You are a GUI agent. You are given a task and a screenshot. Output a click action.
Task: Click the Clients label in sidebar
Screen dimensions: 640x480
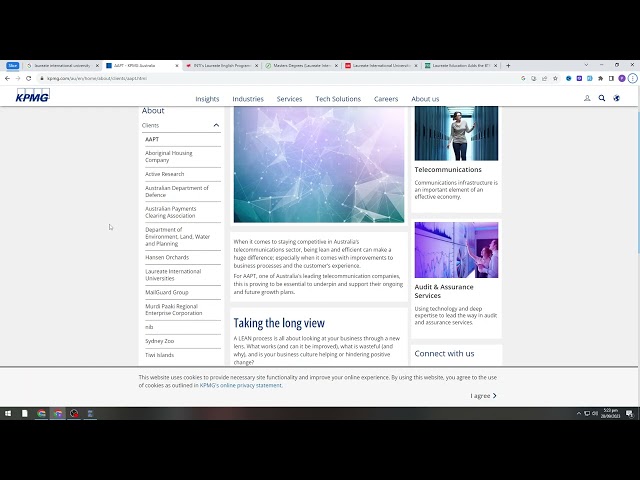[150, 125]
